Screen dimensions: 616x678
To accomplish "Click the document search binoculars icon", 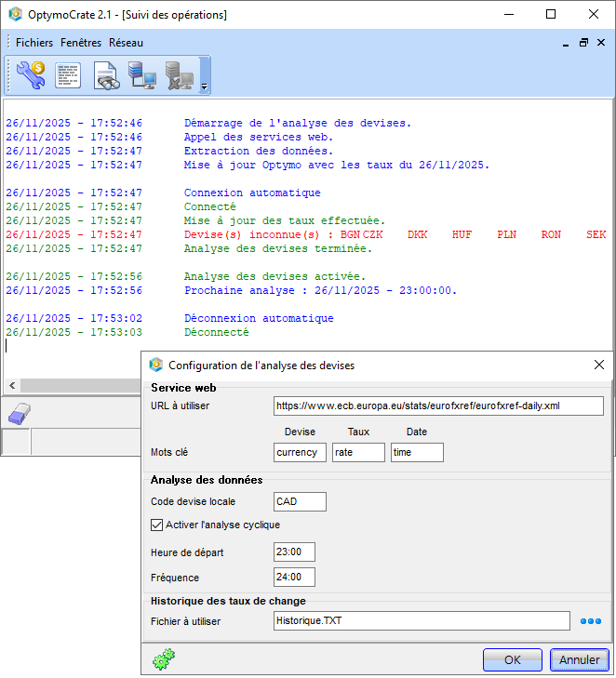I will pyautogui.click(x=106, y=75).
